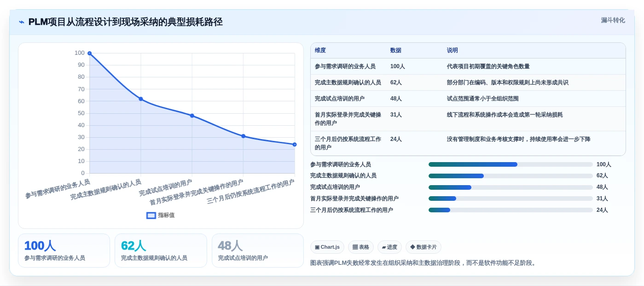This screenshot has width=644, height=286.
Task: Click the footer note about PLM失败
Action: click(424, 263)
